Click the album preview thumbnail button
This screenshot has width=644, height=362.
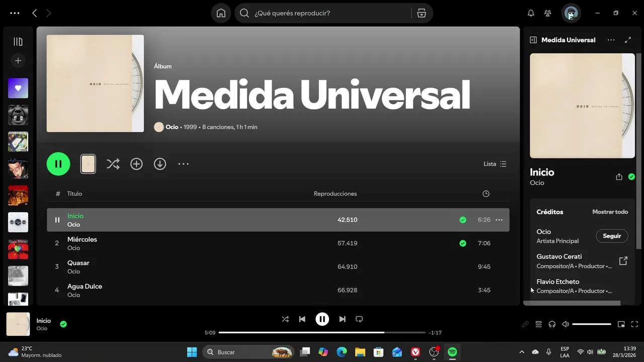(88, 164)
